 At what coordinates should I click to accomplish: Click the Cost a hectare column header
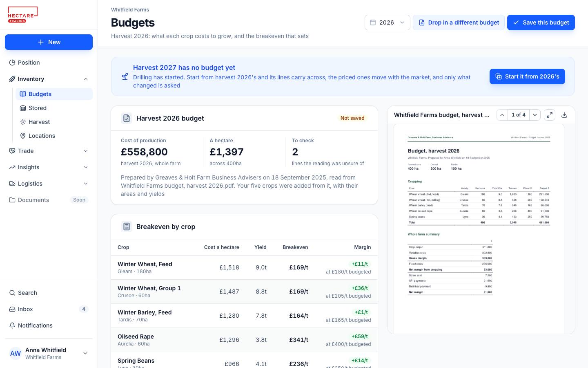(222, 247)
